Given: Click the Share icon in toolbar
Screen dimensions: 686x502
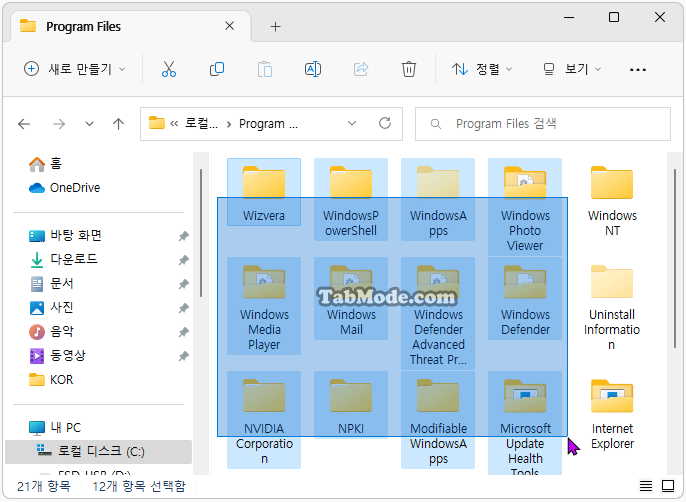Looking at the screenshot, I should click(x=361, y=69).
